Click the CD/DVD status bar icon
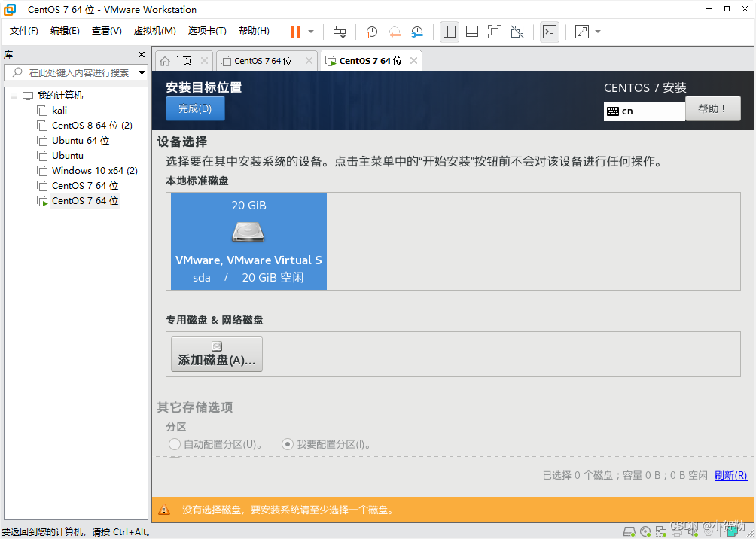This screenshot has height=539, width=756. click(645, 531)
